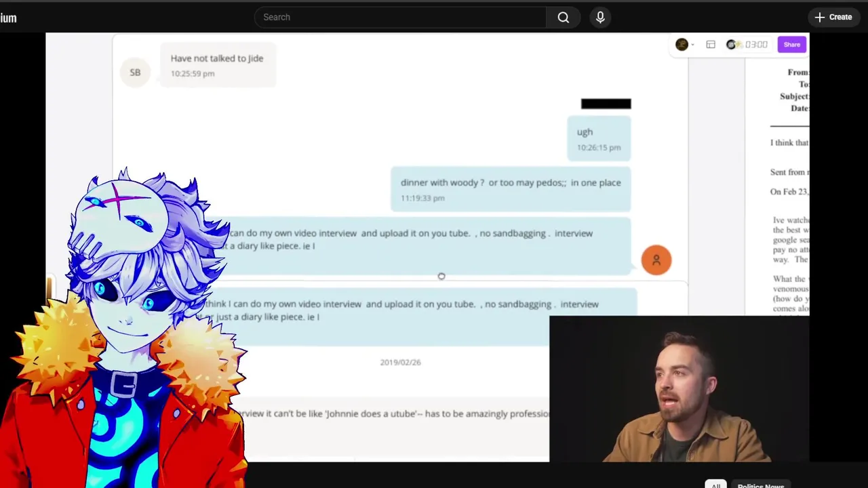
Task: Click timestamp 10:26:15 pm
Action: [599, 147]
